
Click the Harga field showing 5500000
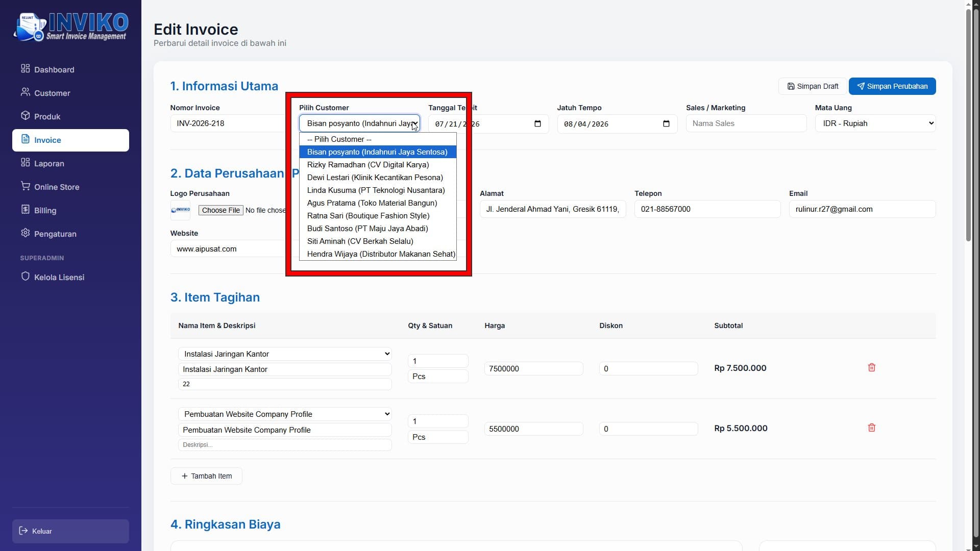pyautogui.click(x=533, y=429)
